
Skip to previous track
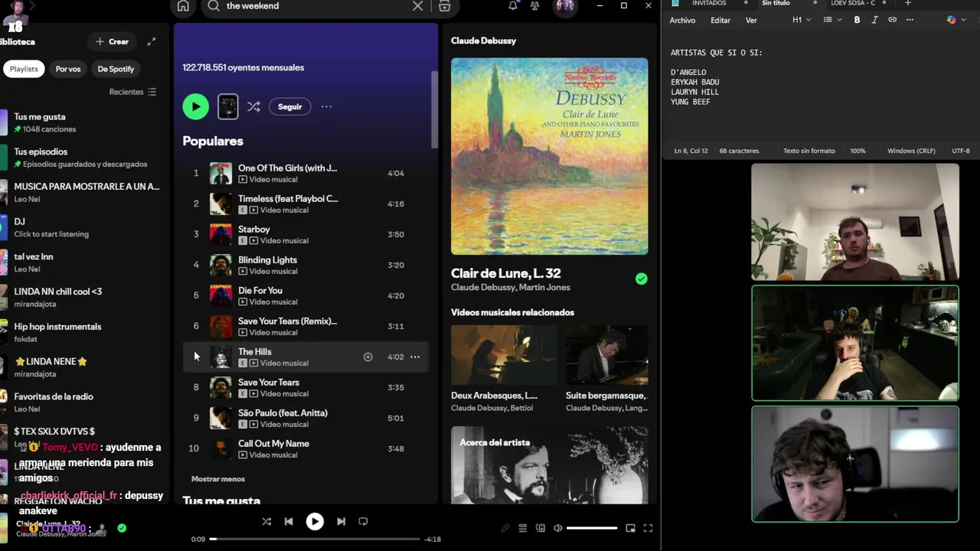click(289, 521)
